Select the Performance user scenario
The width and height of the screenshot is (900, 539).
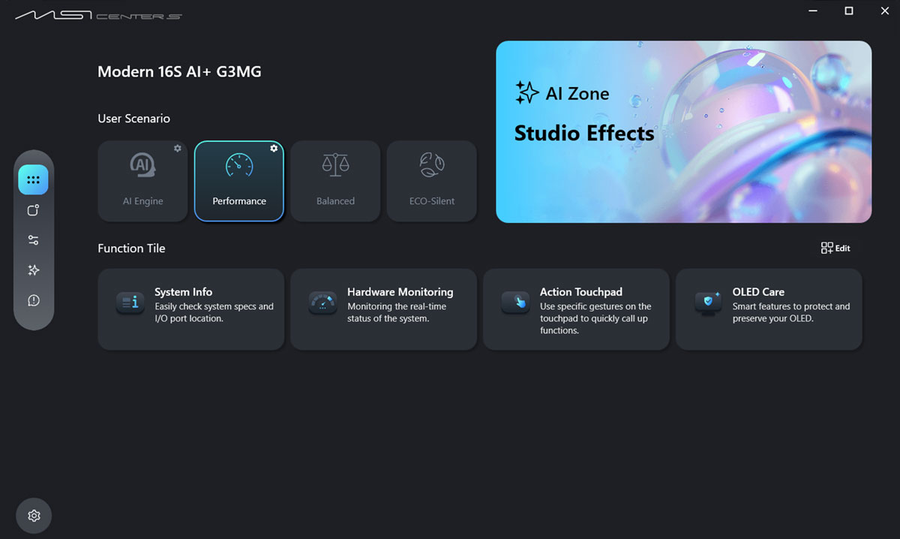pyautogui.click(x=239, y=181)
